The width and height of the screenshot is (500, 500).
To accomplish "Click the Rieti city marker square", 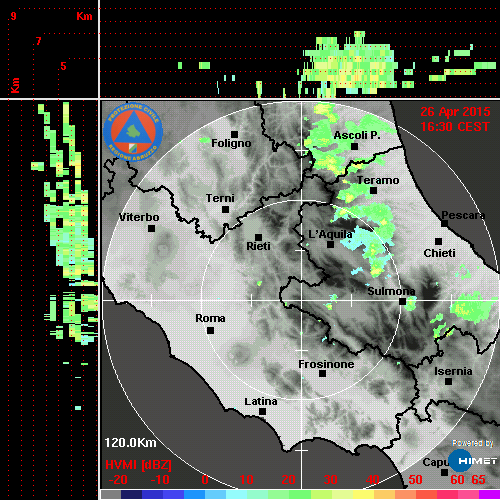I will (258, 237).
